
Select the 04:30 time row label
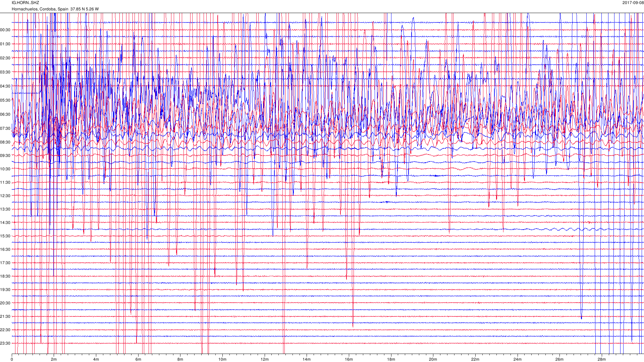pos(5,86)
